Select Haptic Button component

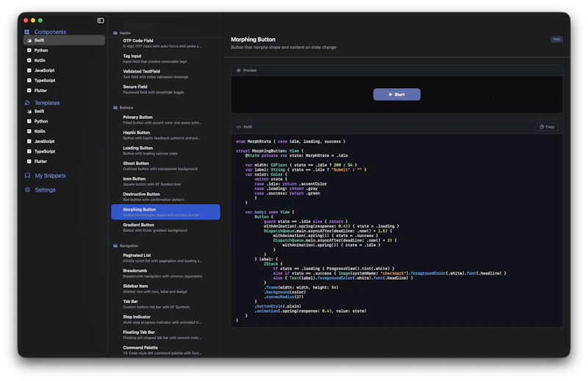(166, 135)
